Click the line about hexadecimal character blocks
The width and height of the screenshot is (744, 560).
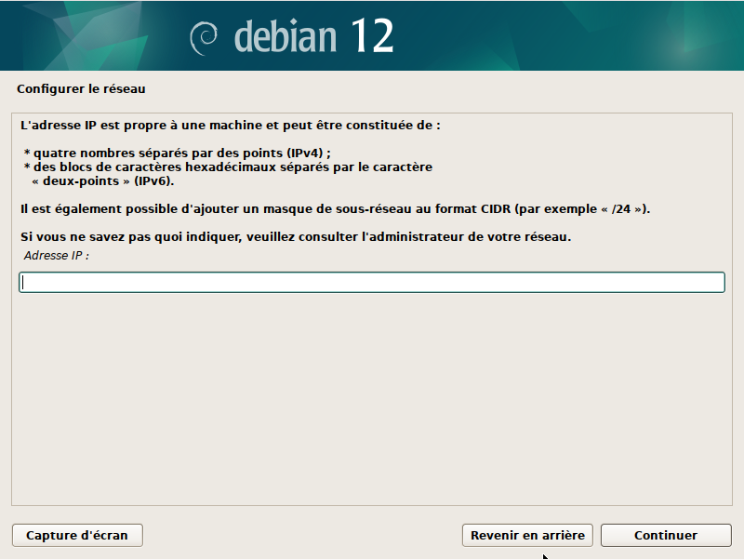[x=228, y=167]
